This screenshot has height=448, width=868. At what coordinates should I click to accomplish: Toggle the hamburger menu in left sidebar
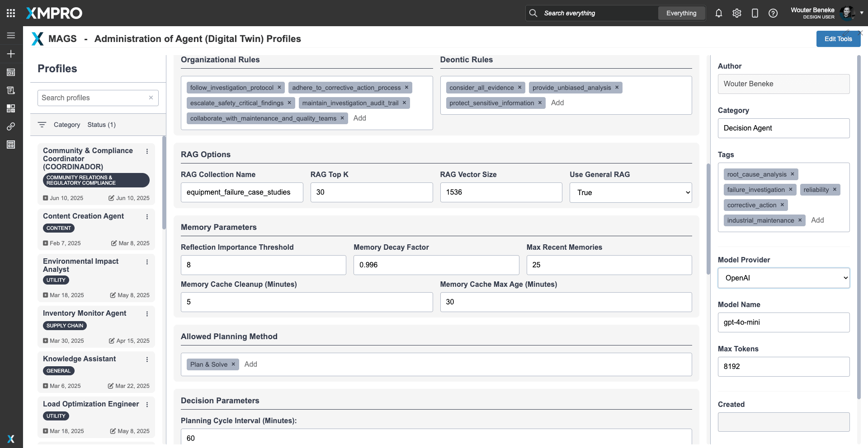tap(11, 35)
